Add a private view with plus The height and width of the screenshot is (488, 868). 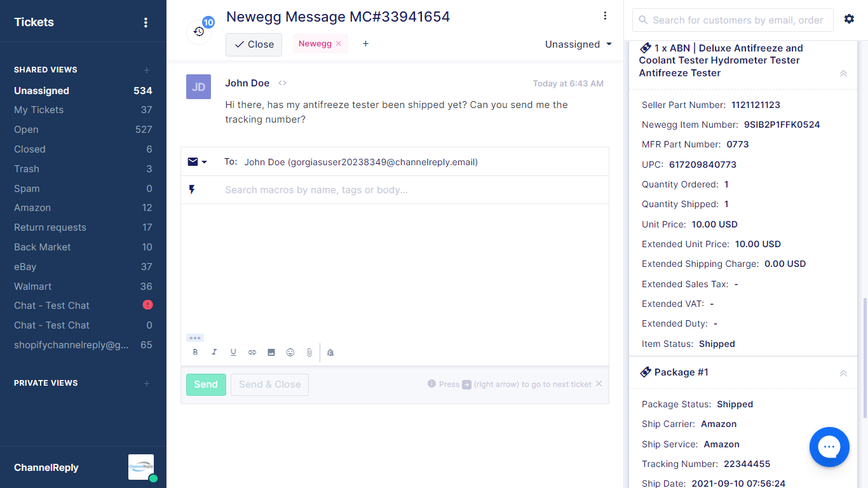click(x=147, y=383)
